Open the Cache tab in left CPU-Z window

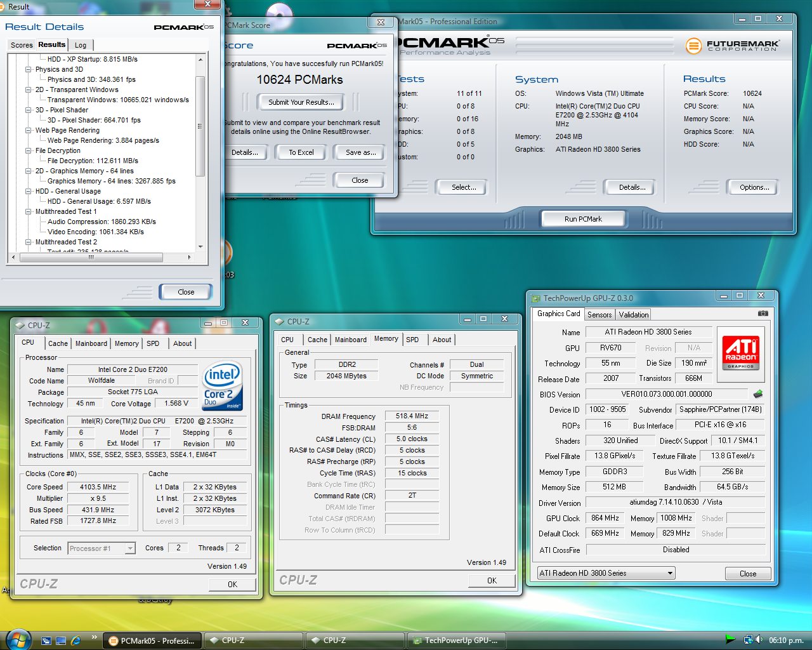tap(58, 343)
